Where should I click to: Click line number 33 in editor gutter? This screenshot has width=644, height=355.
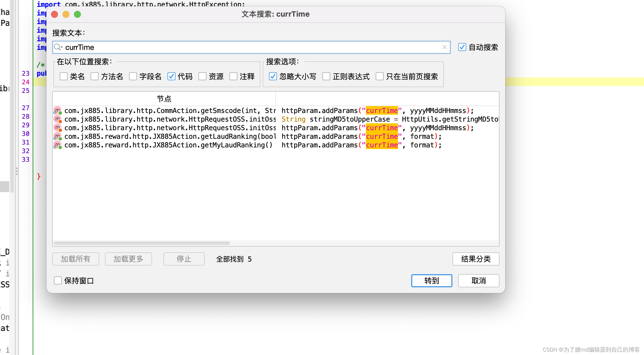(26, 159)
